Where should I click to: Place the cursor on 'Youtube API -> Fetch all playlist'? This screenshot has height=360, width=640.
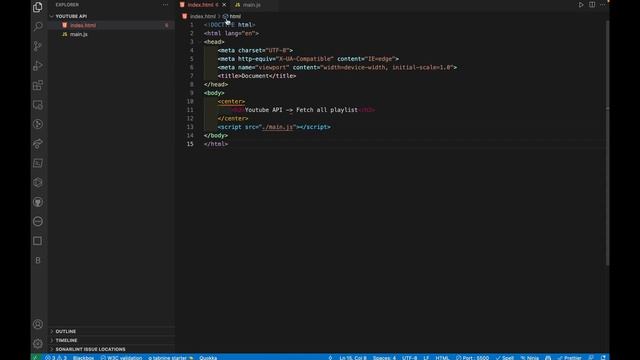[x=301, y=110]
